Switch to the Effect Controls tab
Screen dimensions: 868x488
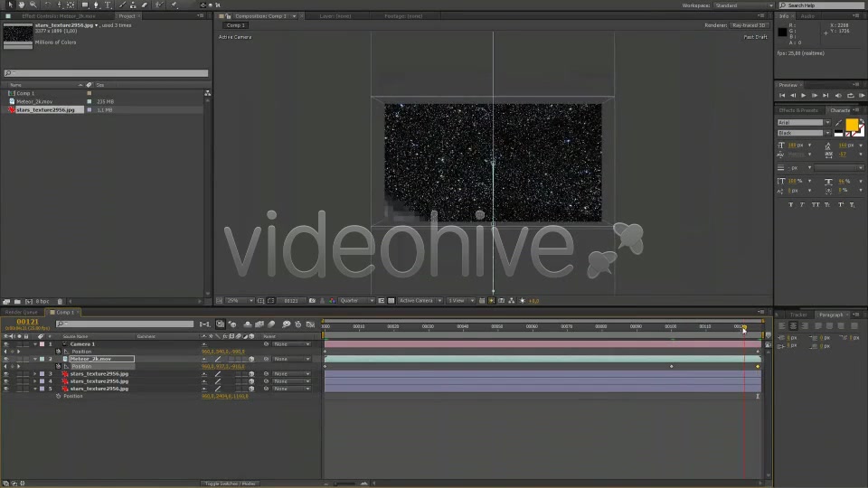click(58, 16)
